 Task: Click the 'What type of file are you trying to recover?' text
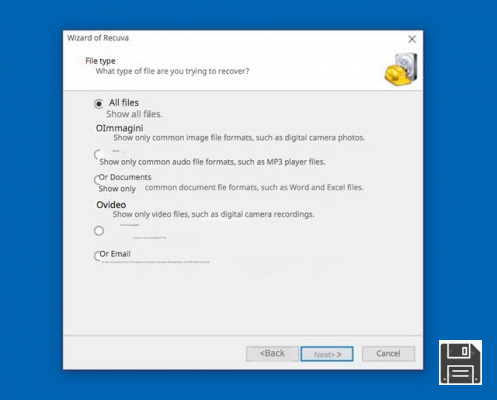172,71
